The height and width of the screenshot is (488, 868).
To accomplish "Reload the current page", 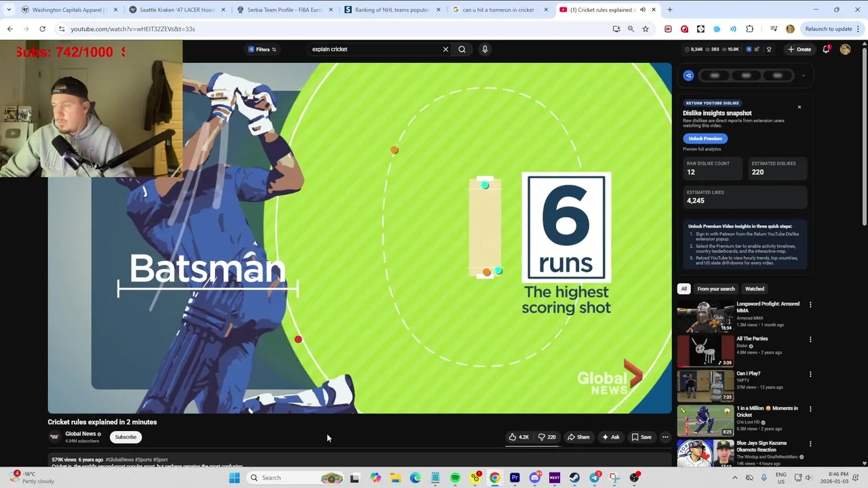I will [x=43, y=29].
